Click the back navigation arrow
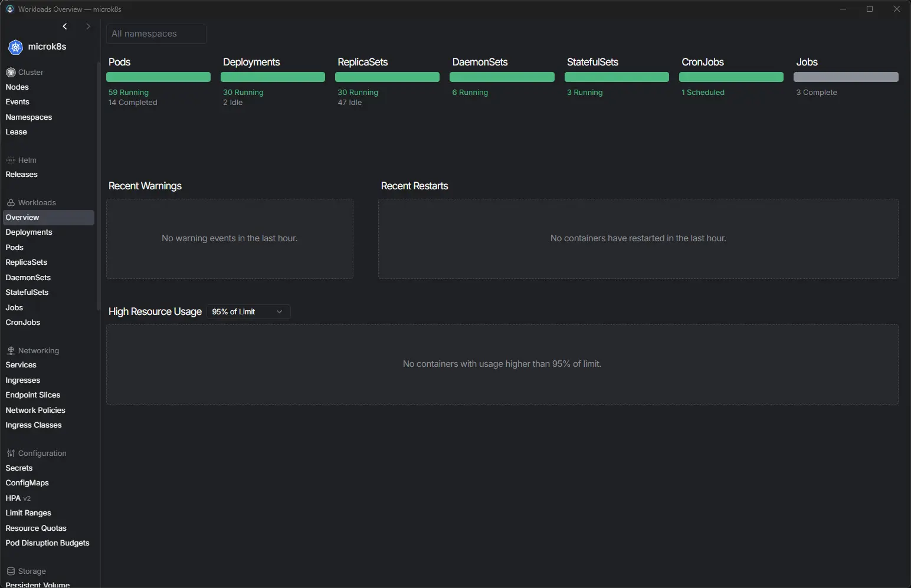 [65, 27]
